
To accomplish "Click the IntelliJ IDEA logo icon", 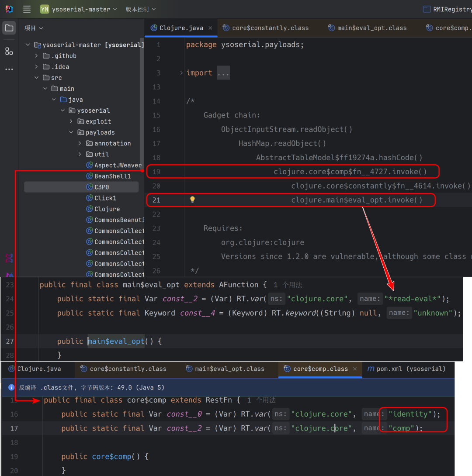I will pos(9,9).
